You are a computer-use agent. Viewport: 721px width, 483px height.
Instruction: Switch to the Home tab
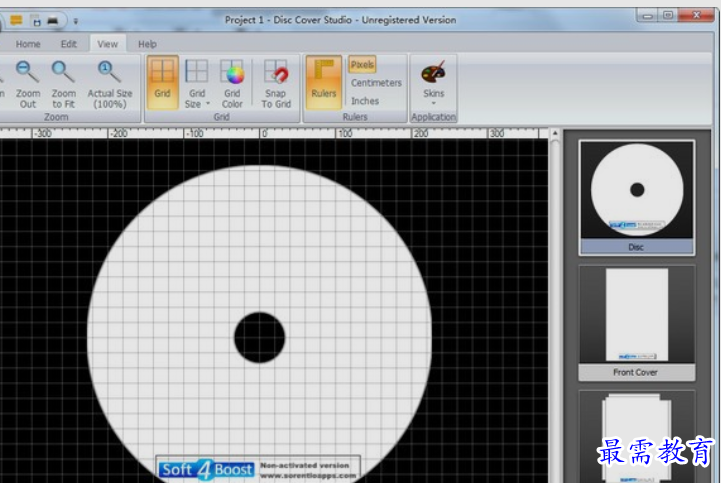pyautogui.click(x=28, y=44)
